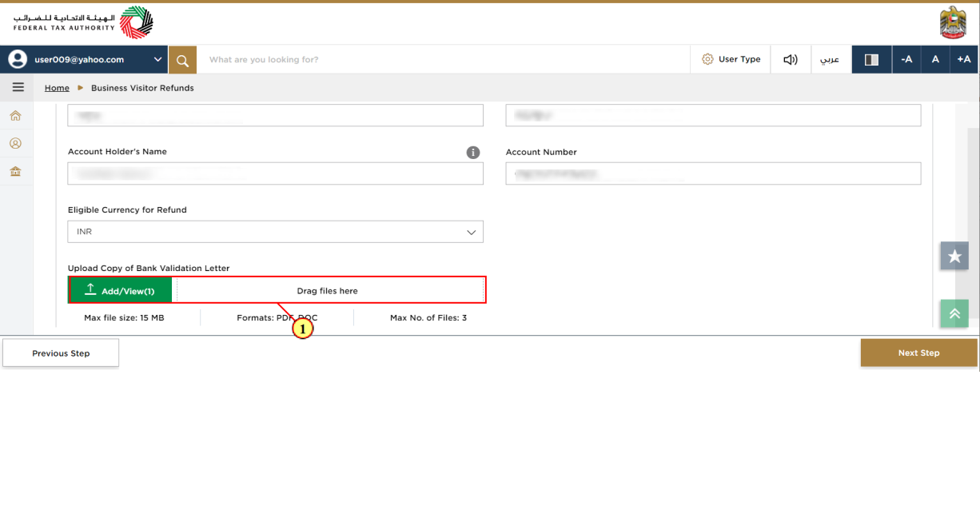The width and height of the screenshot is (980, 518).
Task: Open the bank building sidebar icon
Action: (x=15, y=171)
